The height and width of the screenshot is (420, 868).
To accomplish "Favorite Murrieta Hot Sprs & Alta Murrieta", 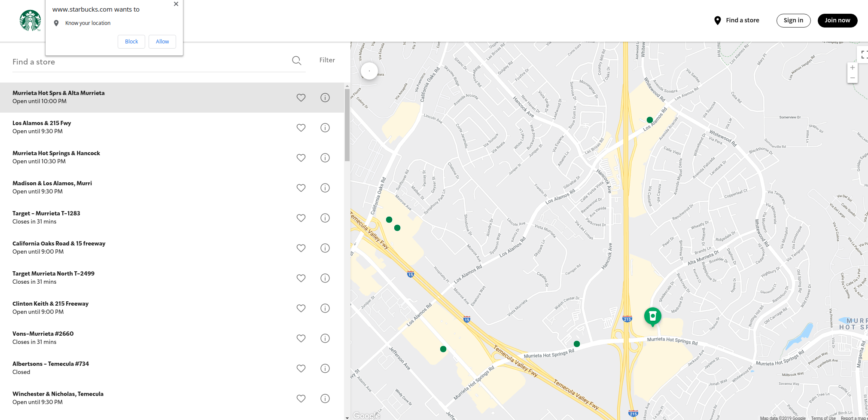I will [301, 98].
